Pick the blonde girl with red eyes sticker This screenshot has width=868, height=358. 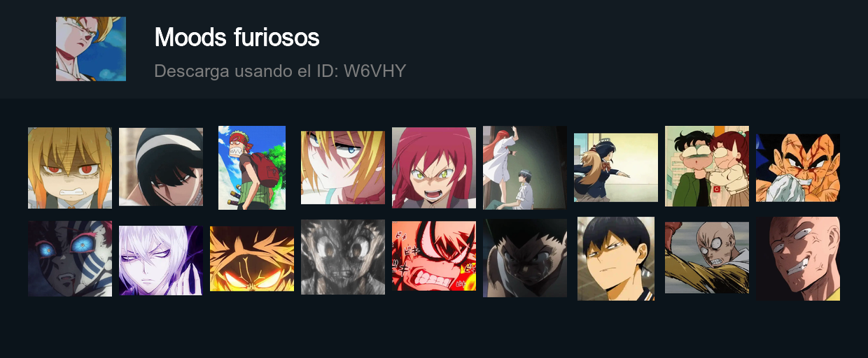(x=70, y=168)
